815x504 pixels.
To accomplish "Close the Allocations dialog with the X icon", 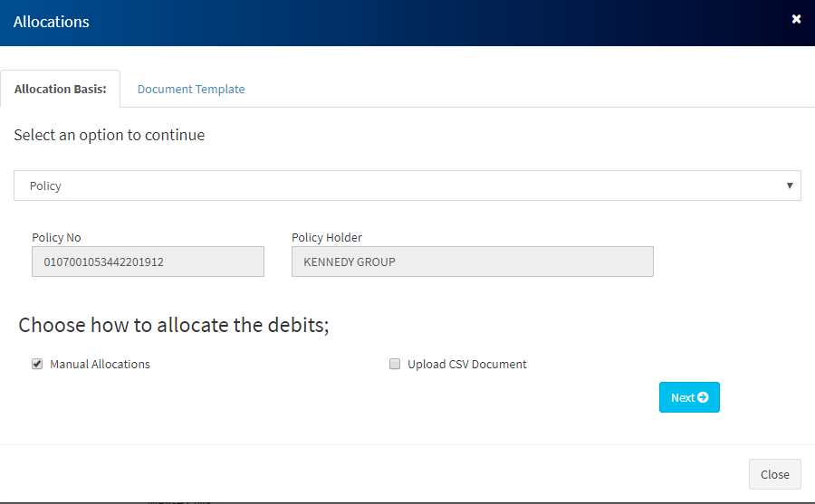I will click(x=796, y=19).
